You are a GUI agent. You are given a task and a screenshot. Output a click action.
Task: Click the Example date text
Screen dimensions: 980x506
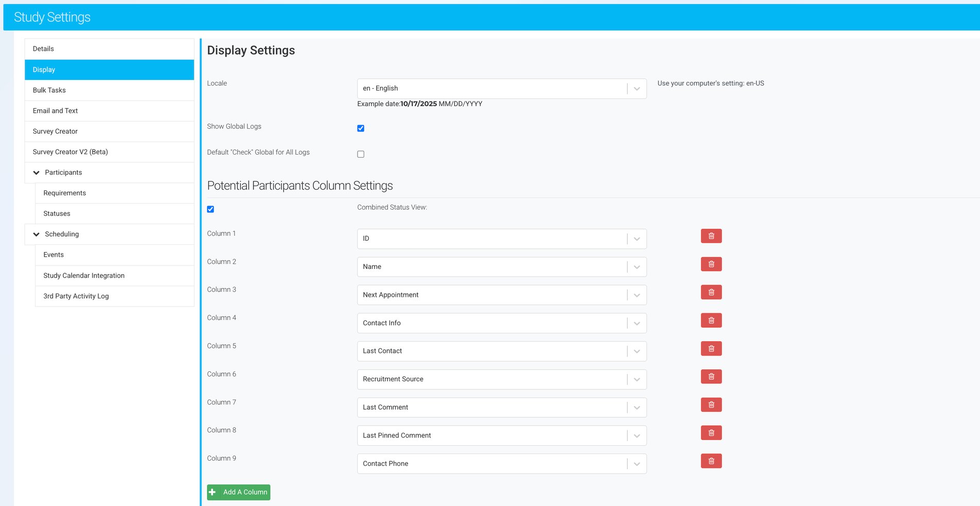[419, 104]
